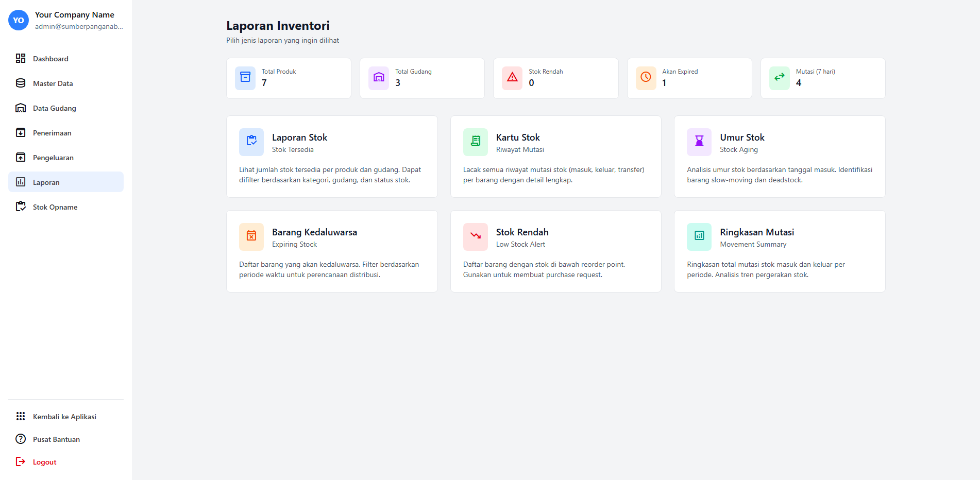This screenshot has height=480, width=980.
Task: Click the Stok Rendah warning triangle icon
Action: pyautogui.click(x=512, y=78)
